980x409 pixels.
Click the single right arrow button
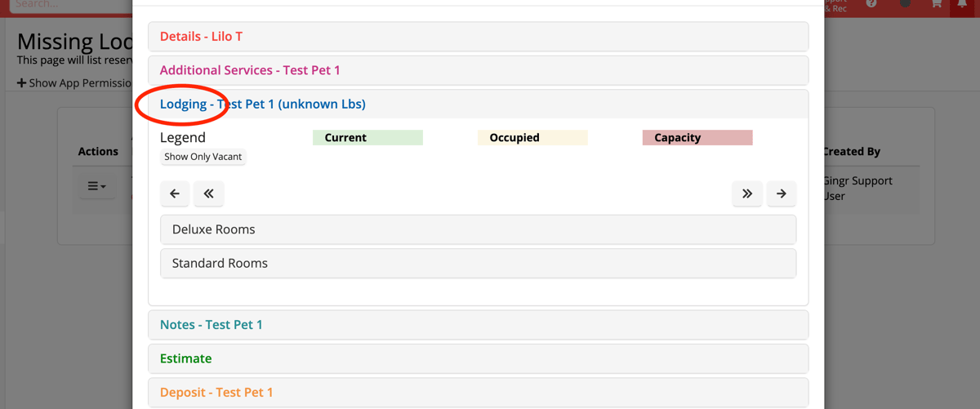[x=782, y=193]
